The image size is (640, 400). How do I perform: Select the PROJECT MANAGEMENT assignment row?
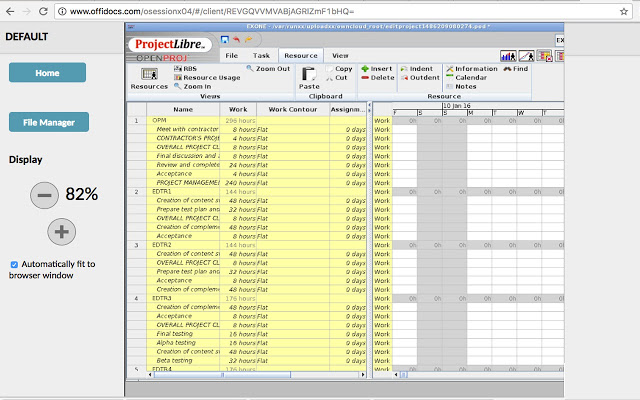click(x=246, y=183)
